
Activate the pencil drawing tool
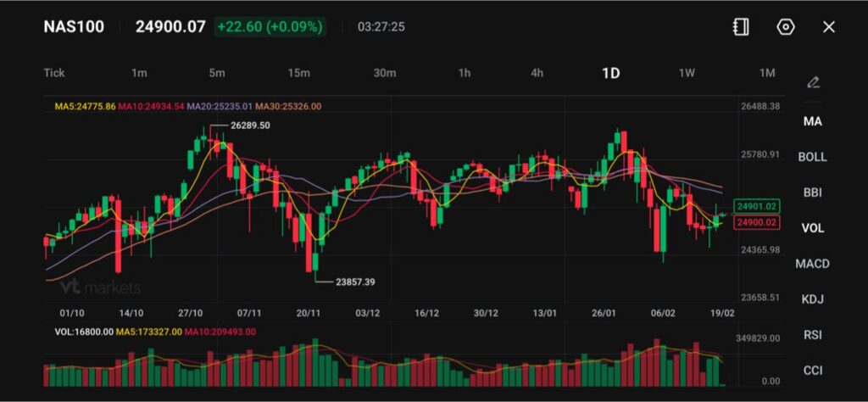pyautogui.click(x=813, y=83)
